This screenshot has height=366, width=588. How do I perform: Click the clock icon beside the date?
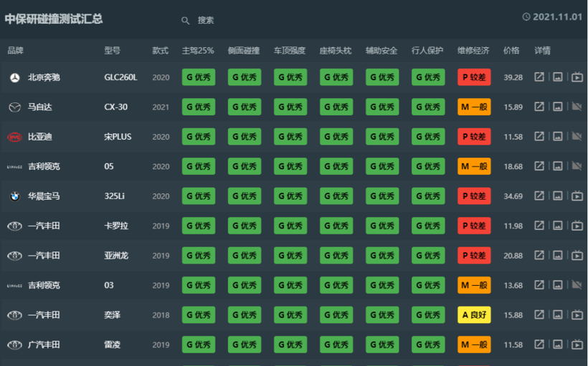(x=526, y=16)
